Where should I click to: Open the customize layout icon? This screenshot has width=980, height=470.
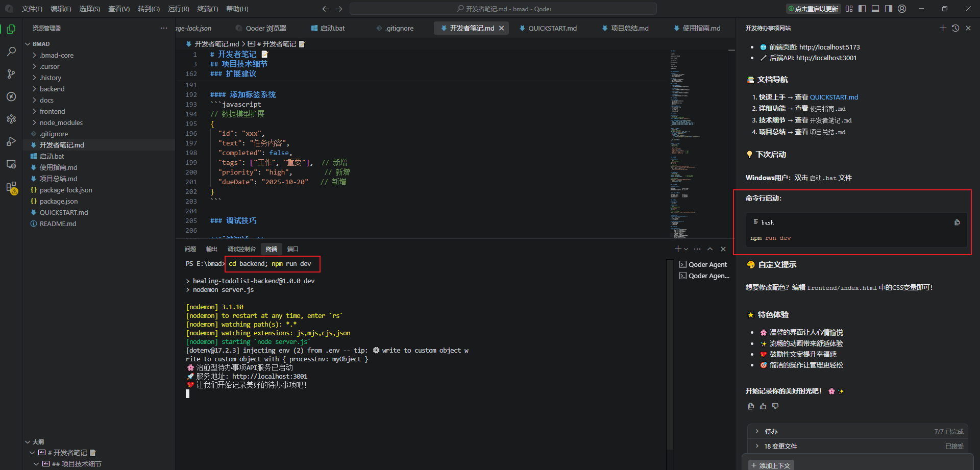(x=849, y=9)
